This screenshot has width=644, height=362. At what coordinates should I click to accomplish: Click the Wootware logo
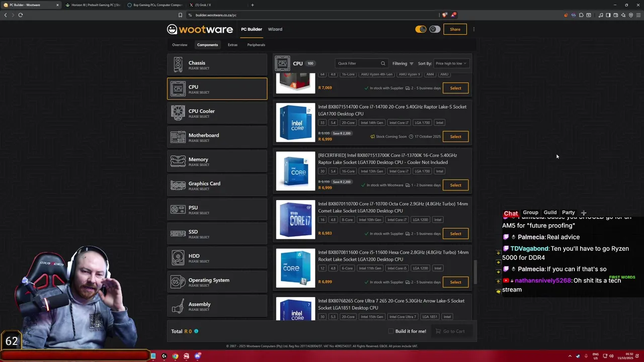200,29
